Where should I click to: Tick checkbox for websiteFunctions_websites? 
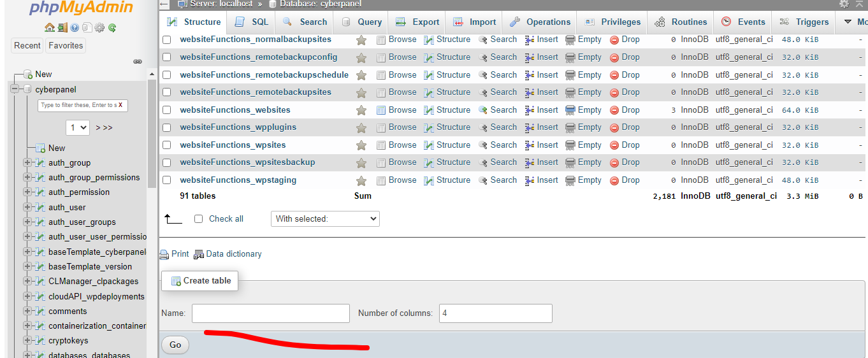click(167, 110)
